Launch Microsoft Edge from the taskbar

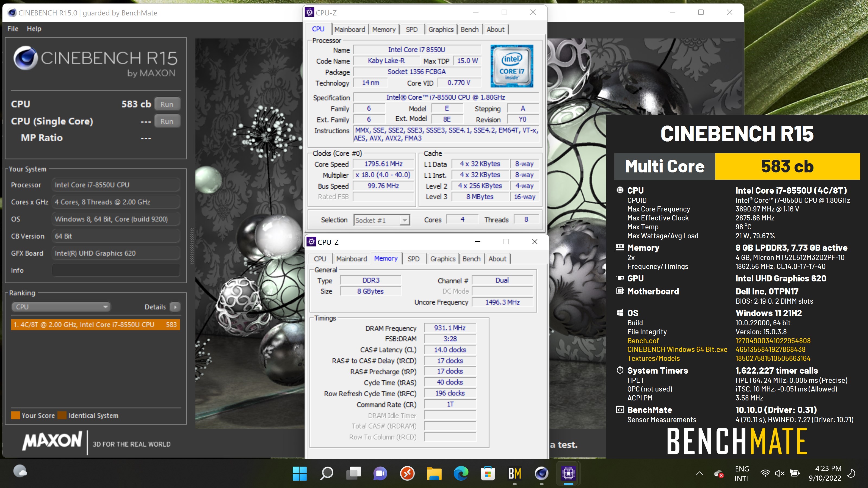coord(461,474)
